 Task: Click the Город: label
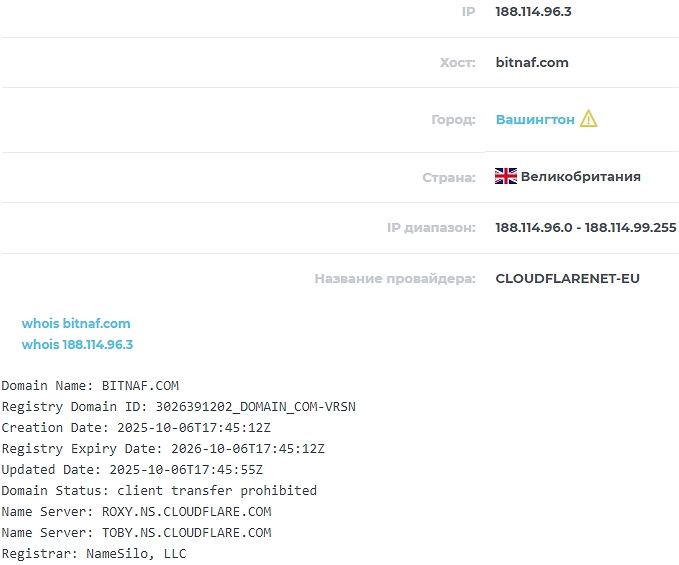tap(453, 119)
